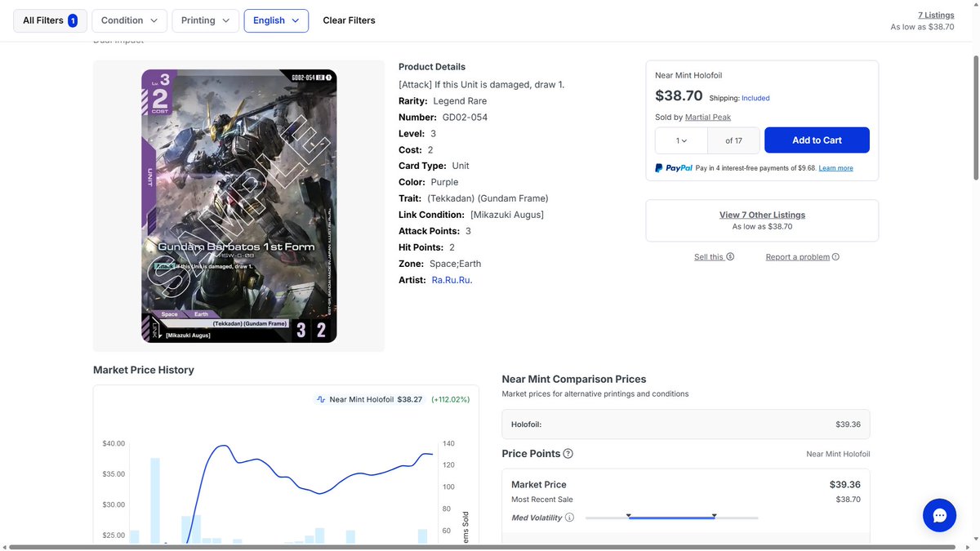Expand the Printing filter dropdown
The height and width of the screenshot is (551, 980).
coord(206,20)
